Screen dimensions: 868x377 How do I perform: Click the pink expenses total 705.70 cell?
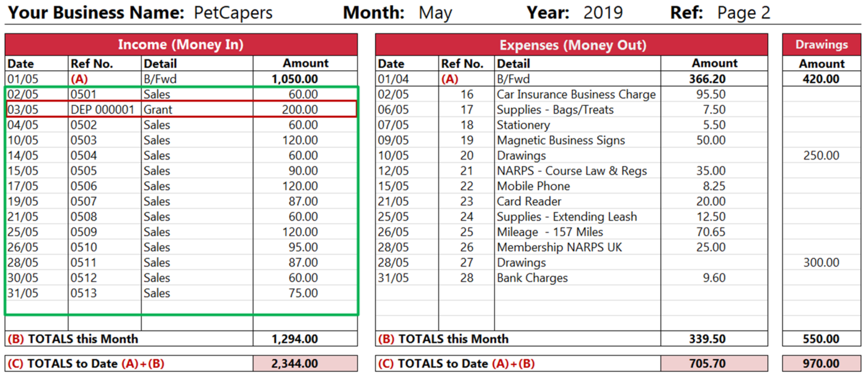pyautogui.click(x=714, y=364)
